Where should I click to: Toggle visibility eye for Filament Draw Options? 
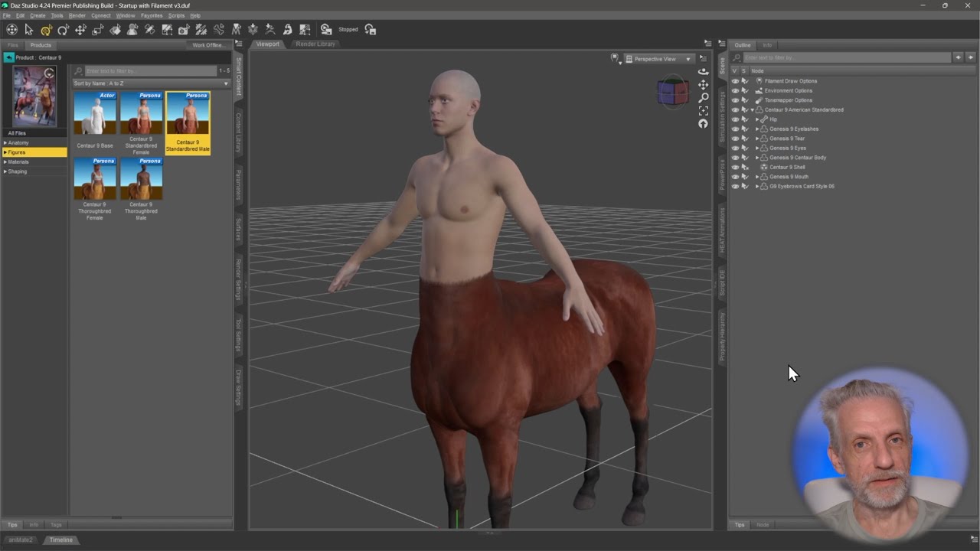[x=735, y=81]
